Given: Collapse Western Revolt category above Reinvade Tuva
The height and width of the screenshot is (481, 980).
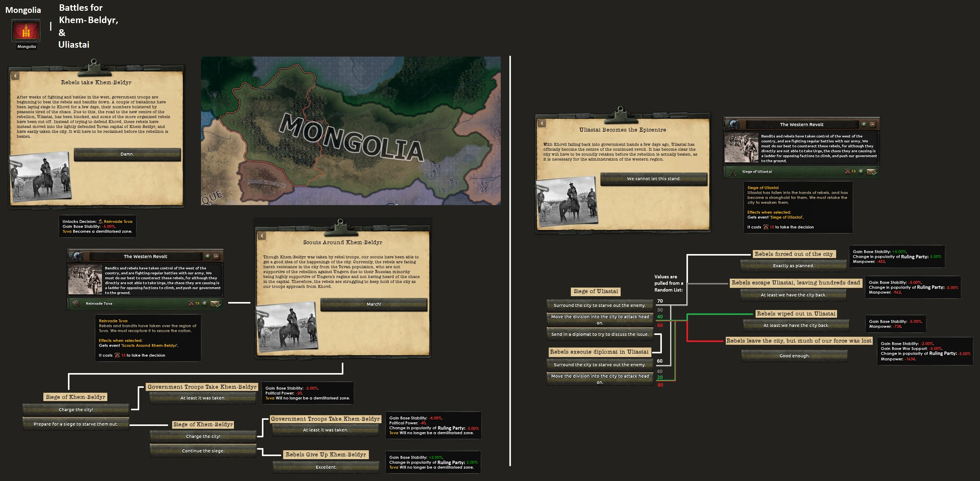Looking at the screenshot, I should pos(216,256).
